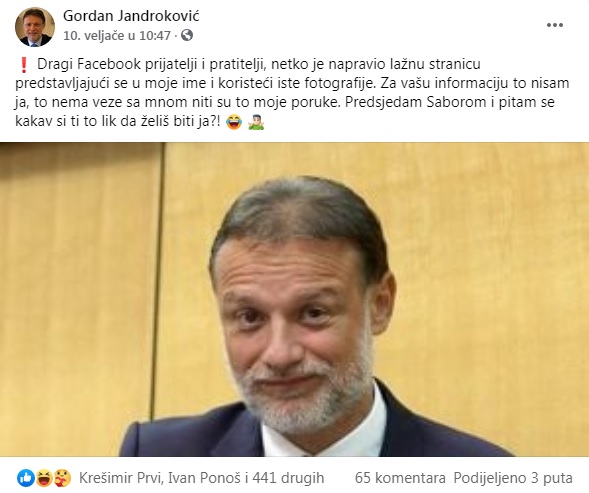Screen dimensions: 589x493
Task: Click the shrugging man emoji in post
Action: [x=256, y=122]
